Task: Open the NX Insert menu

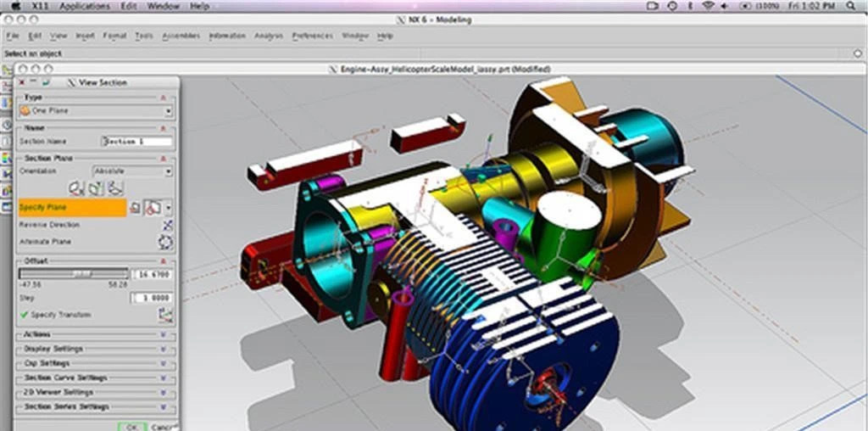Action: 86,36
